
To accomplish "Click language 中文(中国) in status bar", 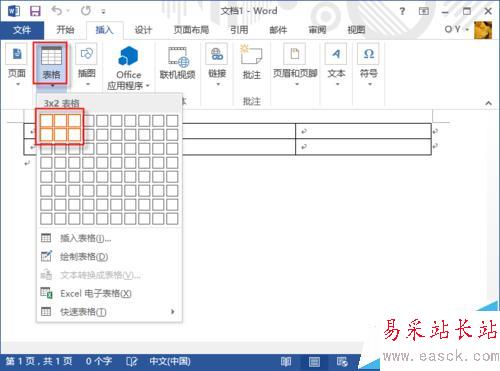I will click(x=170, y=361).
